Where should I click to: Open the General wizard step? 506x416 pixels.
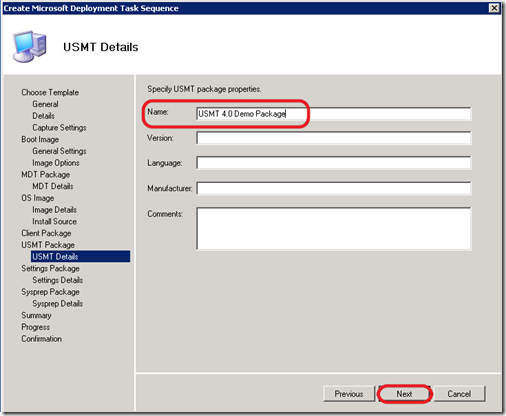[x=45, y=104]
